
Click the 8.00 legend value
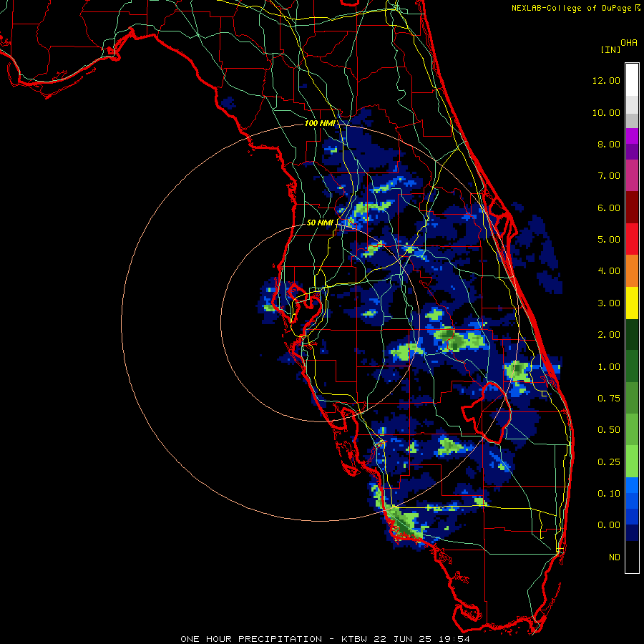[609, 144]
